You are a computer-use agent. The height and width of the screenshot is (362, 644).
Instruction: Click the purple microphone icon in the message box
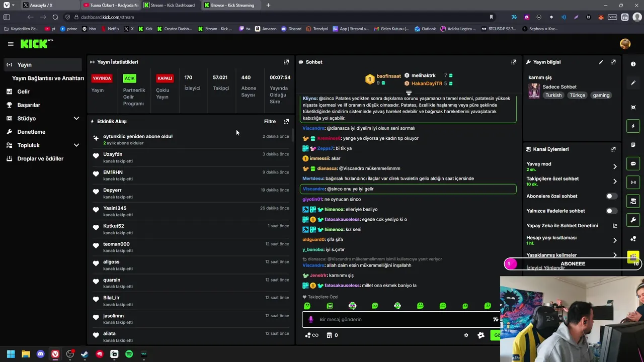(310, 319)
